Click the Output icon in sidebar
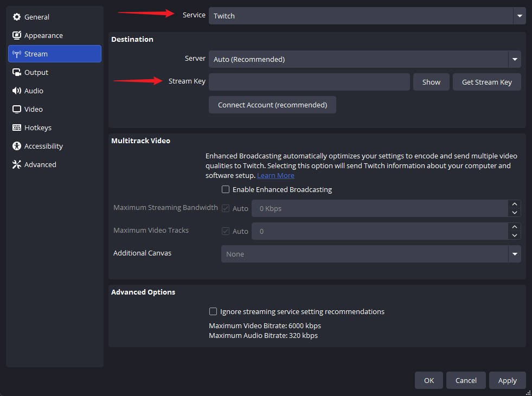The height and width of the screenshot is (396, 532). (17, 72)
